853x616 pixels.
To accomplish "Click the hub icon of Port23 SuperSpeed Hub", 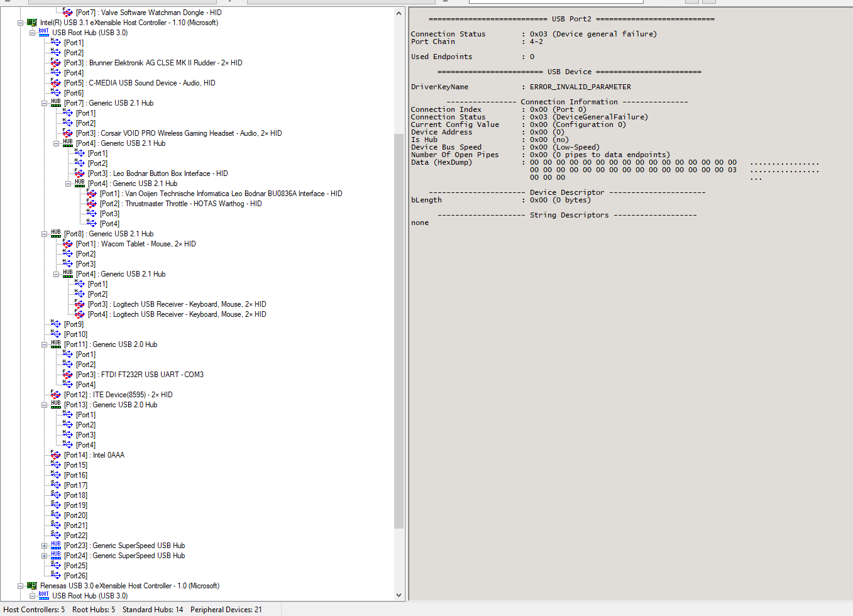I will (55, 546).
